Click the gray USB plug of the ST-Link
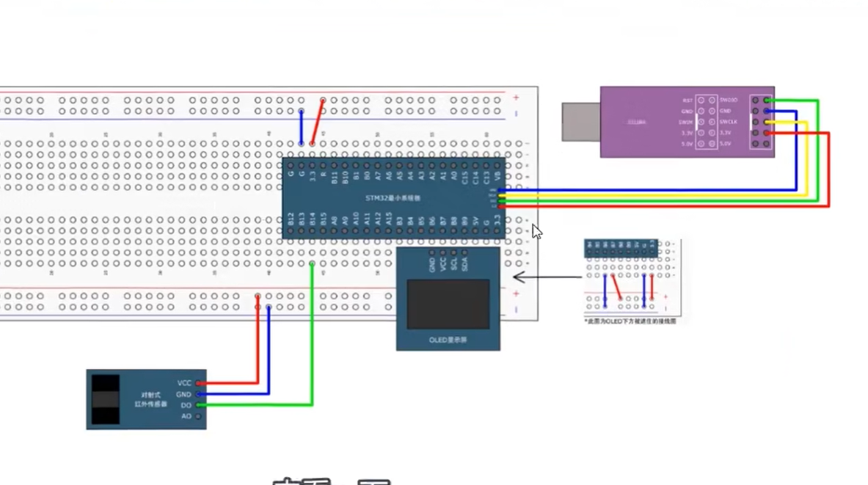 [580, 122]
